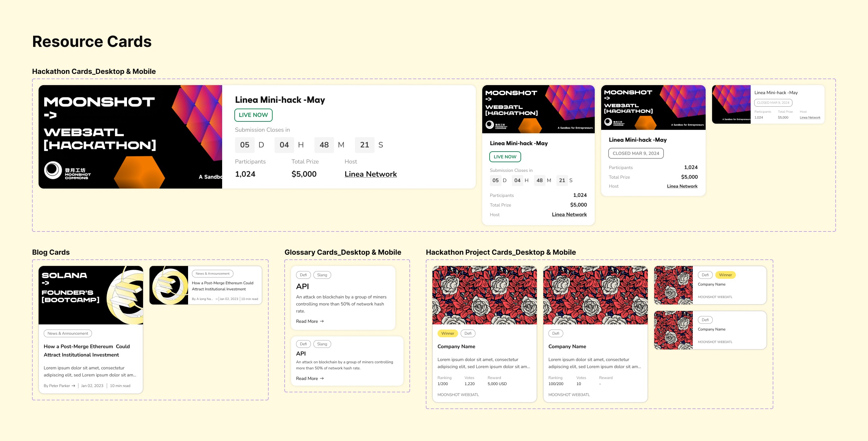Open Company Name title on second project card
The width and height of the screenshot is (868, 441).
click(567, 346)
